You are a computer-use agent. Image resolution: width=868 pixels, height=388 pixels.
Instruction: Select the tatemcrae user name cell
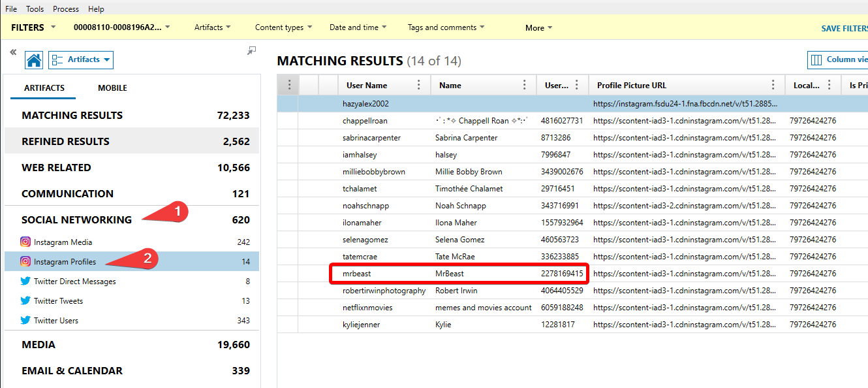384,257
